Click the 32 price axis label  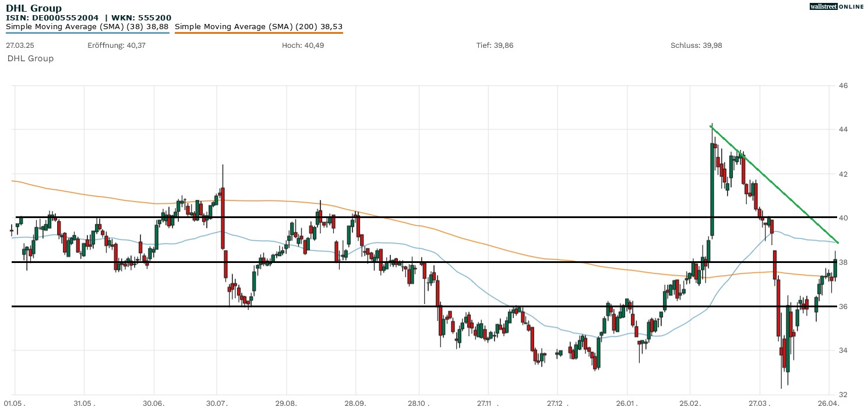click(842, 394)
